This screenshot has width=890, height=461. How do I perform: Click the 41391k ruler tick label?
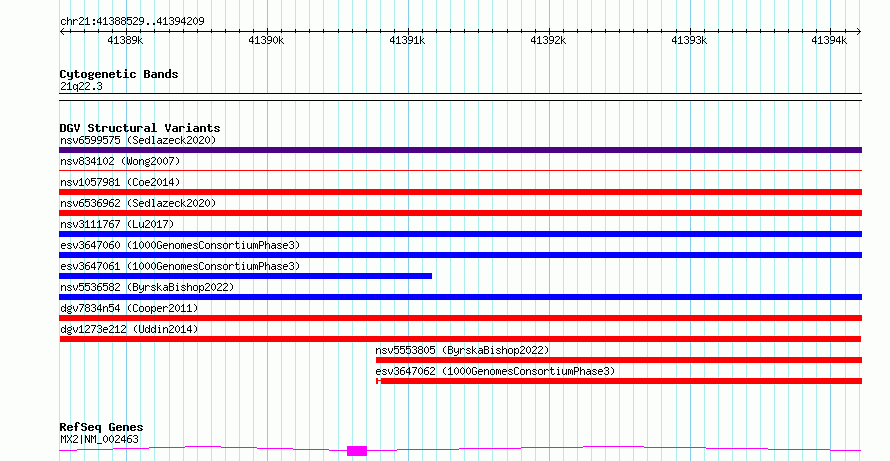(x=407, y=40)
